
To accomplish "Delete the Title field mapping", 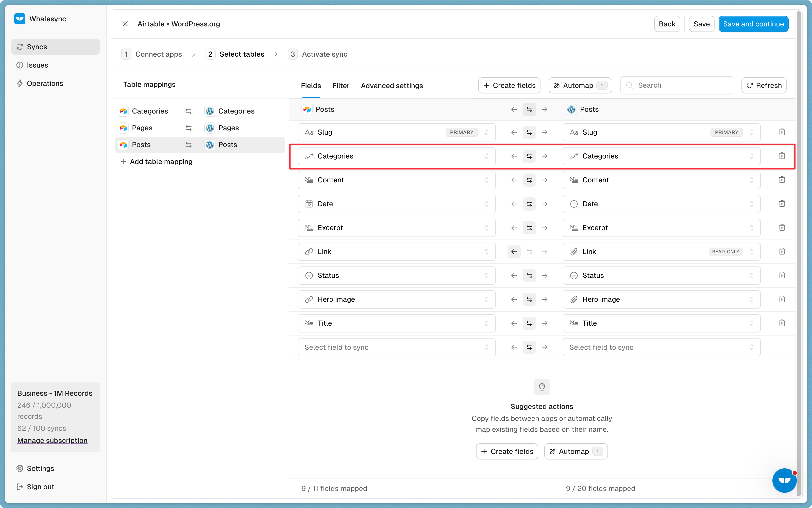I will [782, 323].
